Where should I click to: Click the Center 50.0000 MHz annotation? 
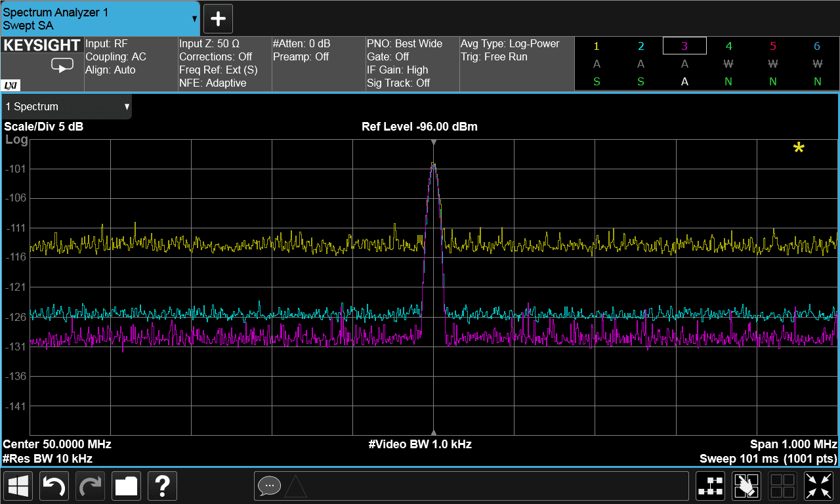(x=56, y=444)
